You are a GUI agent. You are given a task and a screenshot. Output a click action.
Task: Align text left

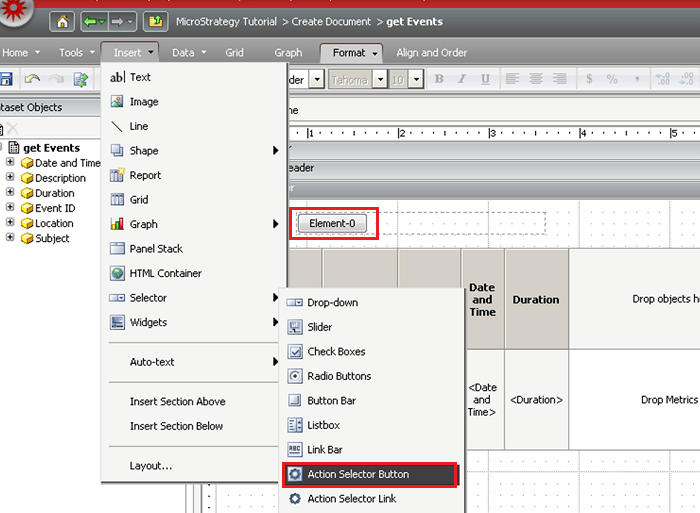[512, 79]
